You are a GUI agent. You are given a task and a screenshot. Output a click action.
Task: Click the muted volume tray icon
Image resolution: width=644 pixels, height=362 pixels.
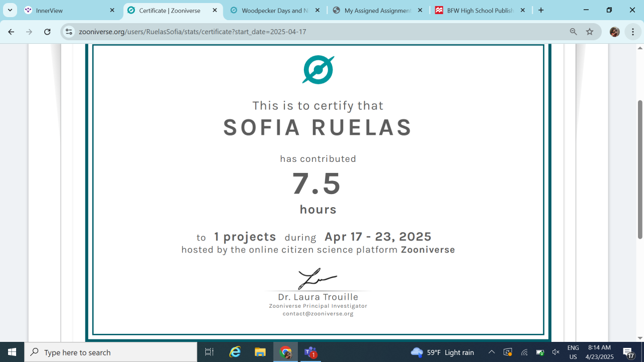tap(556, 352)
